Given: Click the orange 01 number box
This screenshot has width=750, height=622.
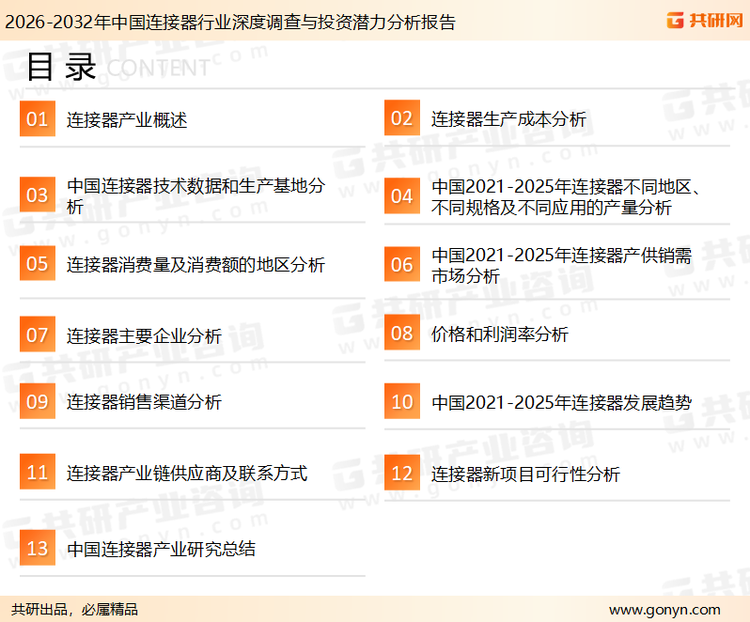Looking at the screenshot, I should coord(37,119).
